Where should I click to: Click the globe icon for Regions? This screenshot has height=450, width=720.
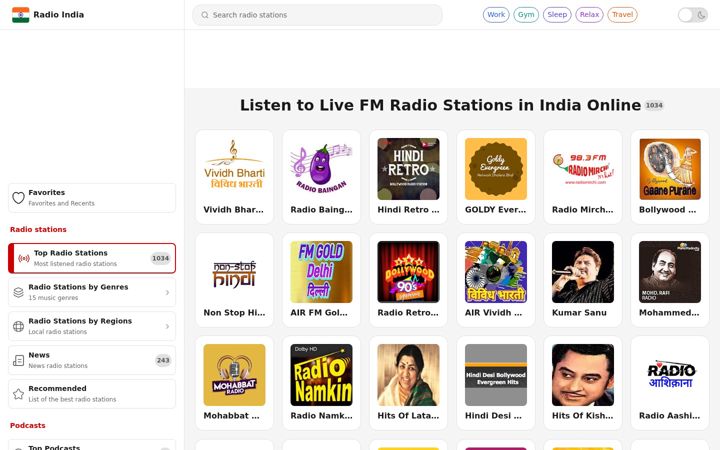click(x=18, y=326)
